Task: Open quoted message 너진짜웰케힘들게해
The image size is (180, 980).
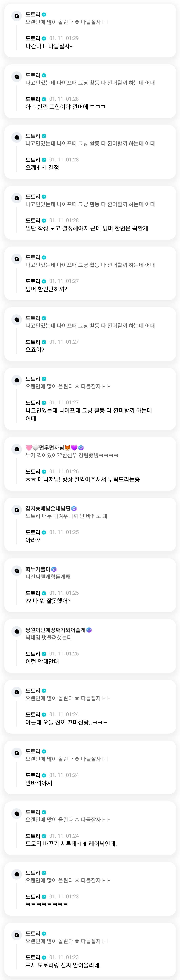Action: 48,577
